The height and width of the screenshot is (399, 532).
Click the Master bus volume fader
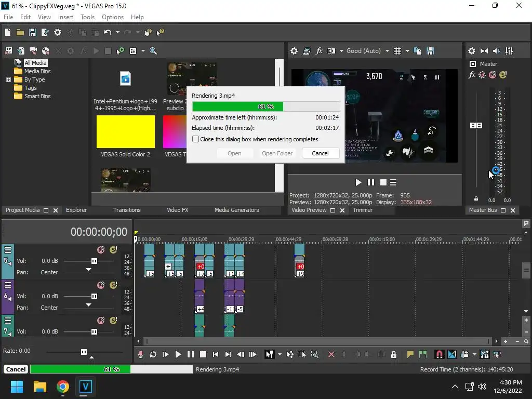[476, 126]
